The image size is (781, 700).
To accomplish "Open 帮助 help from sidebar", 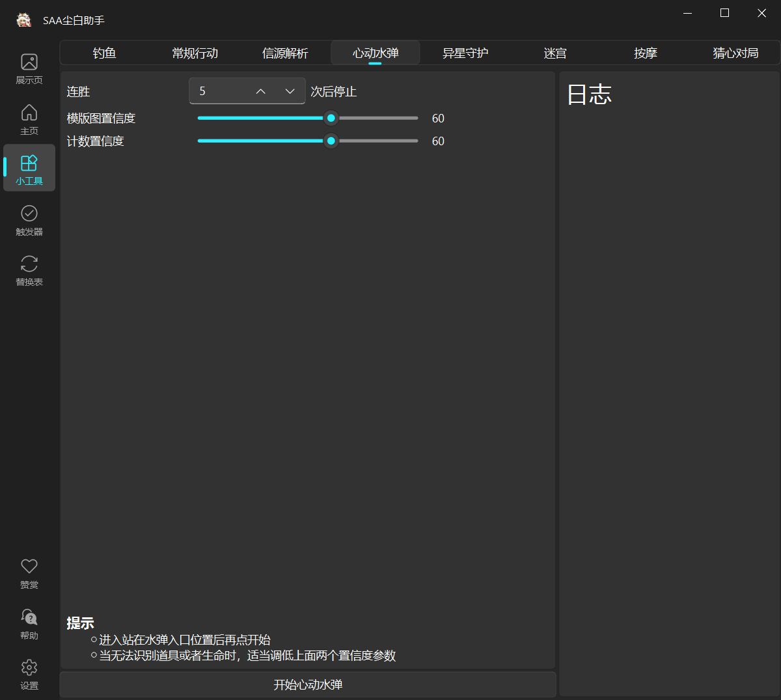I will coord(29,624).
